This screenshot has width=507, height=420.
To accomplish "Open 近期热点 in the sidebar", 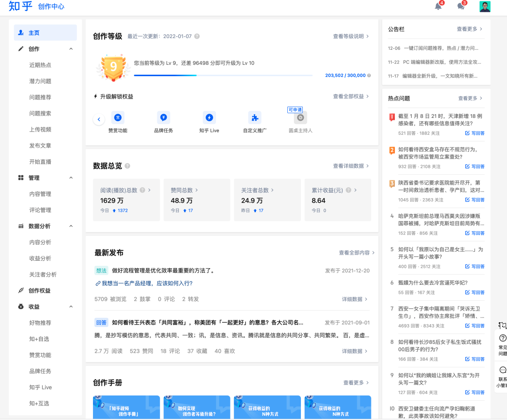I will click(40, 65).
